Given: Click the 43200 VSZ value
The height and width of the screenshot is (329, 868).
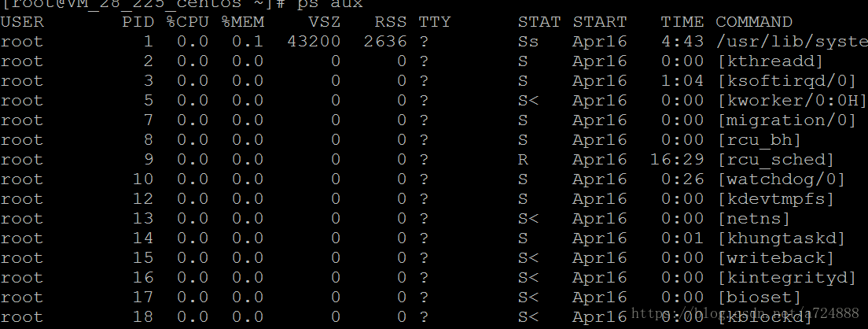Looking at the screenshot, I should pyautogui.click(x=314, y=42).
